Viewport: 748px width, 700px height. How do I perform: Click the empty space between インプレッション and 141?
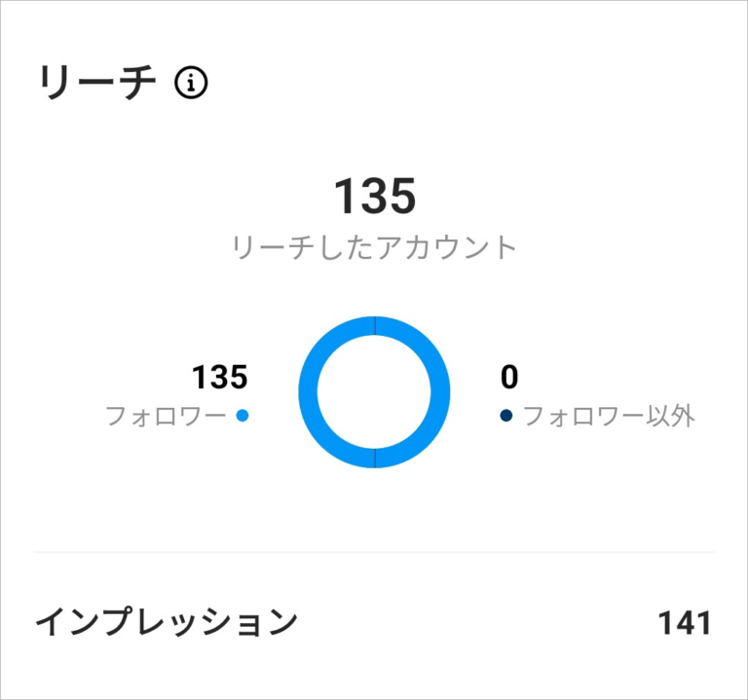477,623
